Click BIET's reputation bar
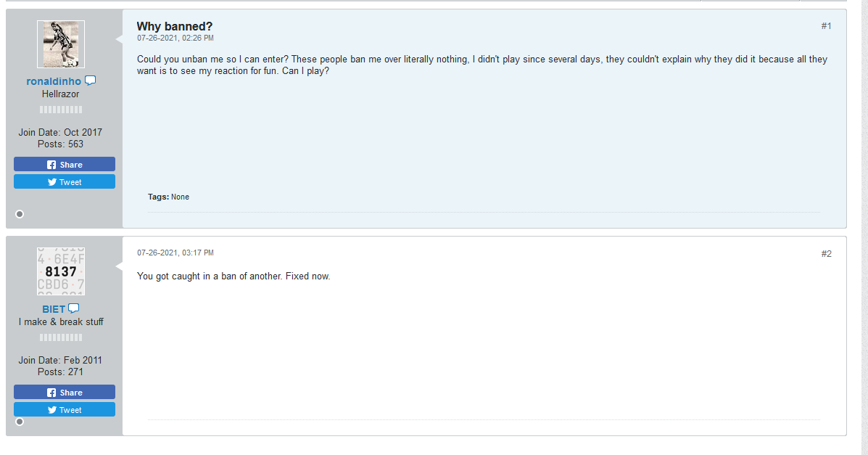Image resolution: width=868 pixels, height=455 pixels. (61, 337)
